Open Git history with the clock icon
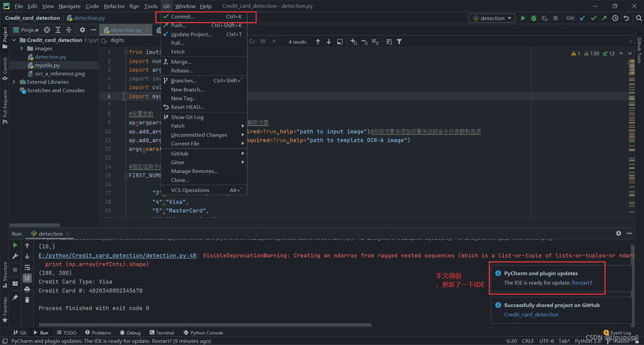Image resolution: width=644 pixels, height=345 pixels. point(615,18)
